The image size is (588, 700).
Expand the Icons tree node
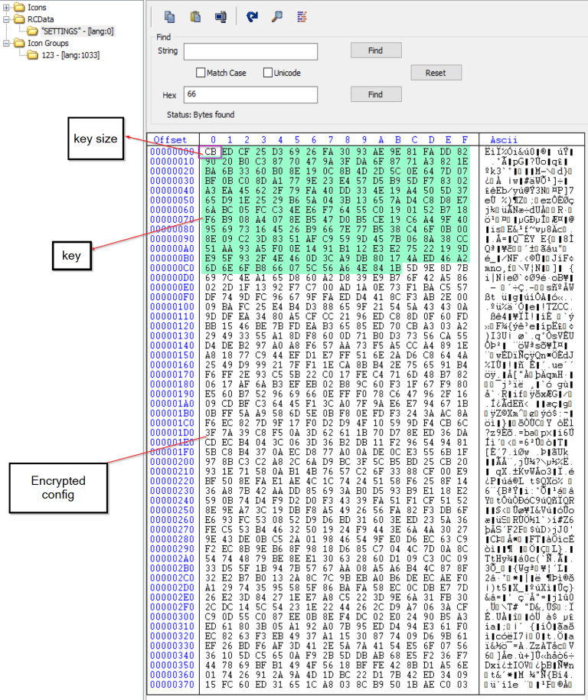pos(6,7)
